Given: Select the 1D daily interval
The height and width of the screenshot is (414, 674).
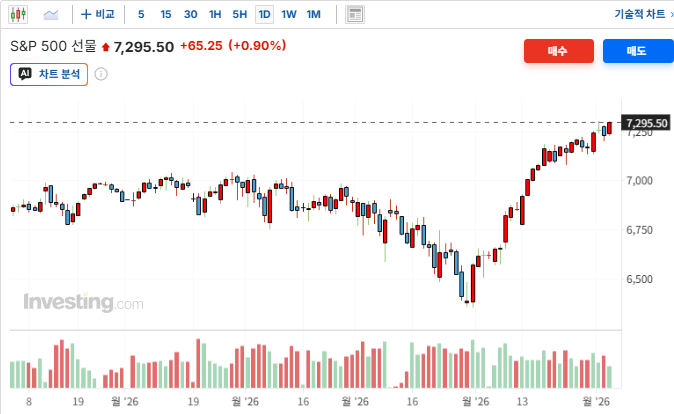Looking at the screenshot, I should pos(264,15).
